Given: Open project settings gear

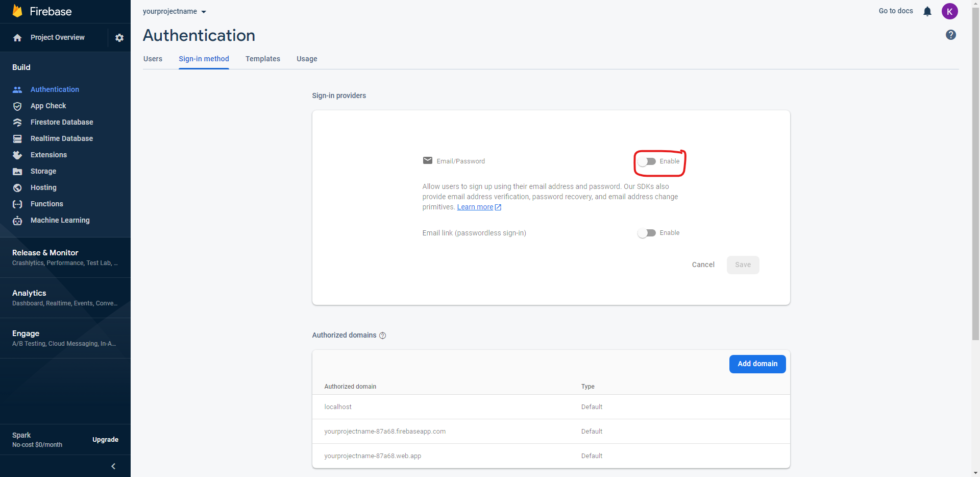Looking at the screenshot, I should (119, 37).
